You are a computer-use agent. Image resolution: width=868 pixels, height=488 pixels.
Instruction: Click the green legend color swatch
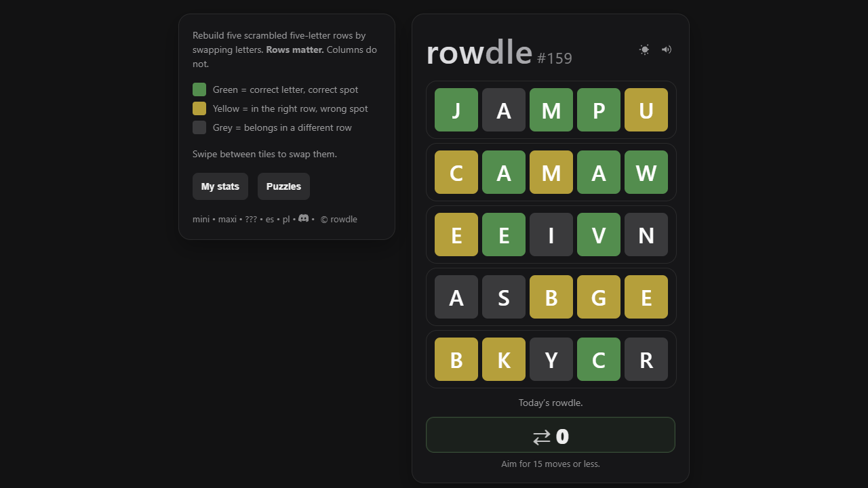(199, 89)
